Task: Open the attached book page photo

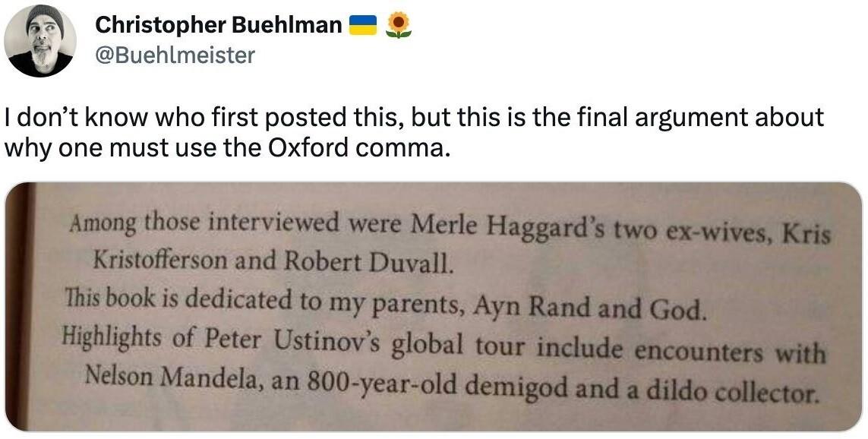Action: 434,307
